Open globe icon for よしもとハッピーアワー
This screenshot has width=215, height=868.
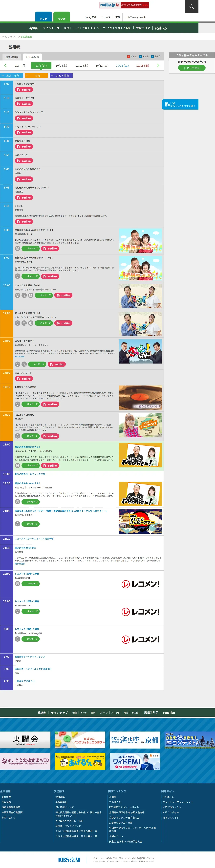click(x=18, y=524)
